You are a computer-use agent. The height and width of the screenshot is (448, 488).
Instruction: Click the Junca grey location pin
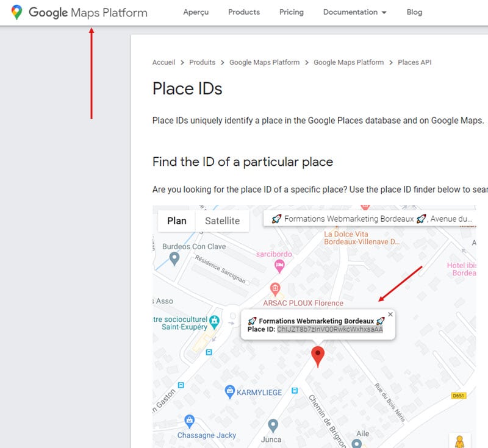[x=273, y=425]
